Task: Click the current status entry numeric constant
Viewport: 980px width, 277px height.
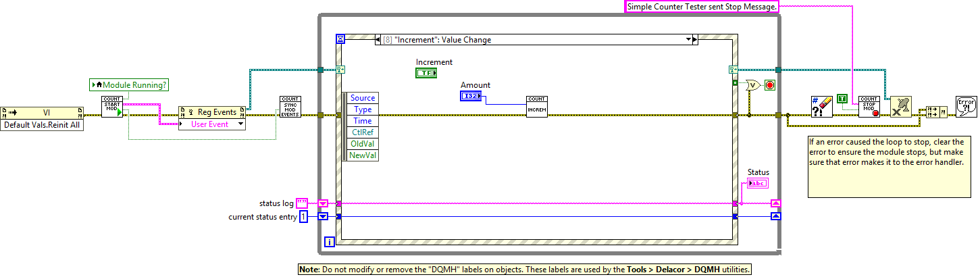Action: click(x=303, y=216)
